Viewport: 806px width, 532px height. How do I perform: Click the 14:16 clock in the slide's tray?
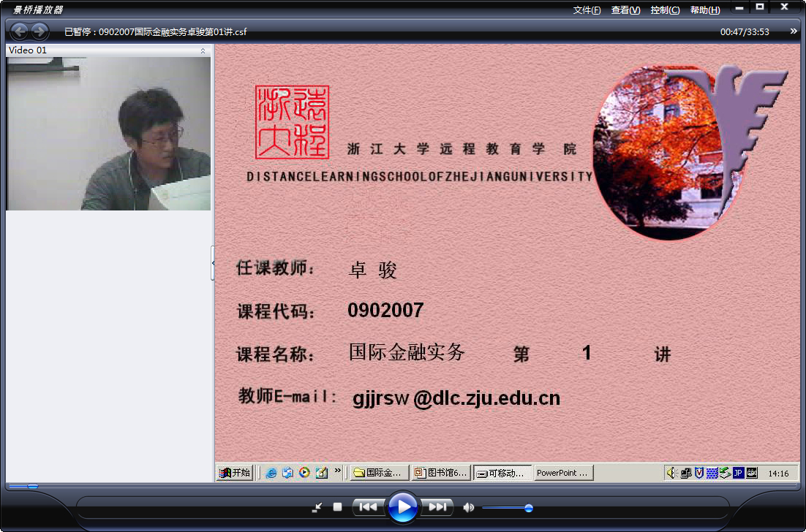pos(778,474)
